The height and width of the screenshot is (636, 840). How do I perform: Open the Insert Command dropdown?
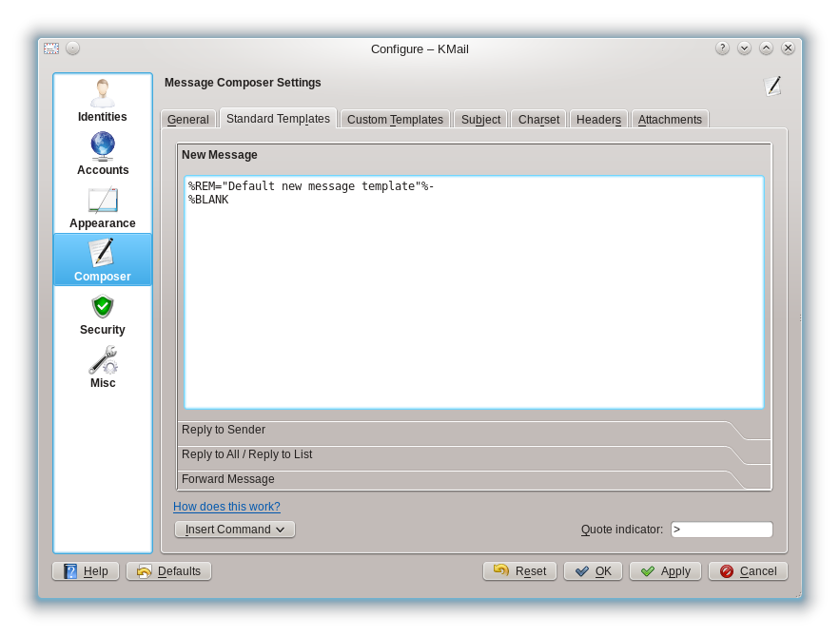tap(234, 529)
